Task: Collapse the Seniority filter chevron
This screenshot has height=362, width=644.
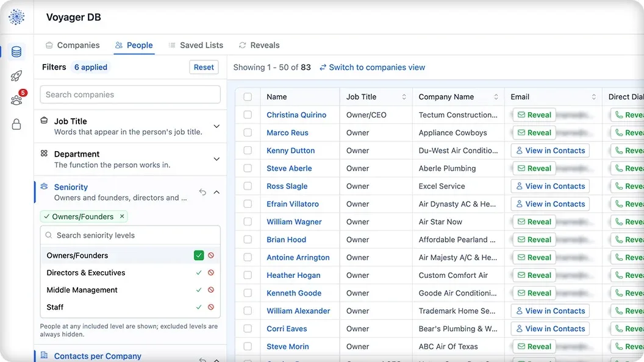Action: pyautogui.click(x=216, y=192)
